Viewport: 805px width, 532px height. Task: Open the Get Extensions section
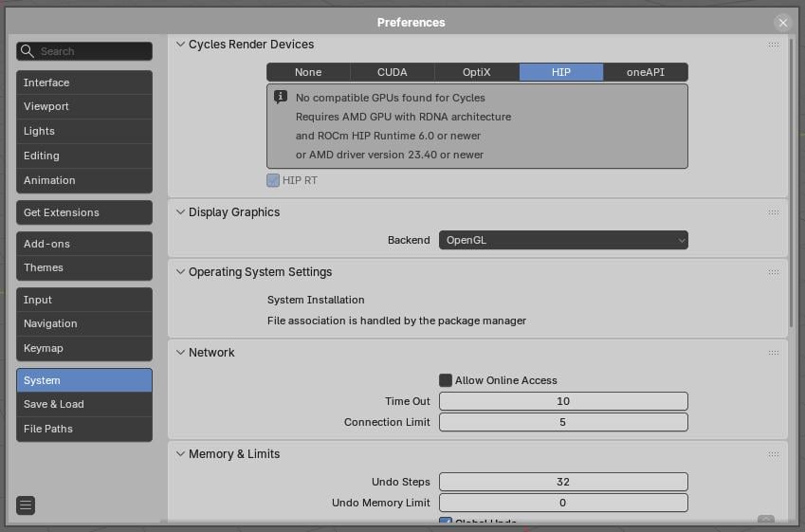point(84,212)
